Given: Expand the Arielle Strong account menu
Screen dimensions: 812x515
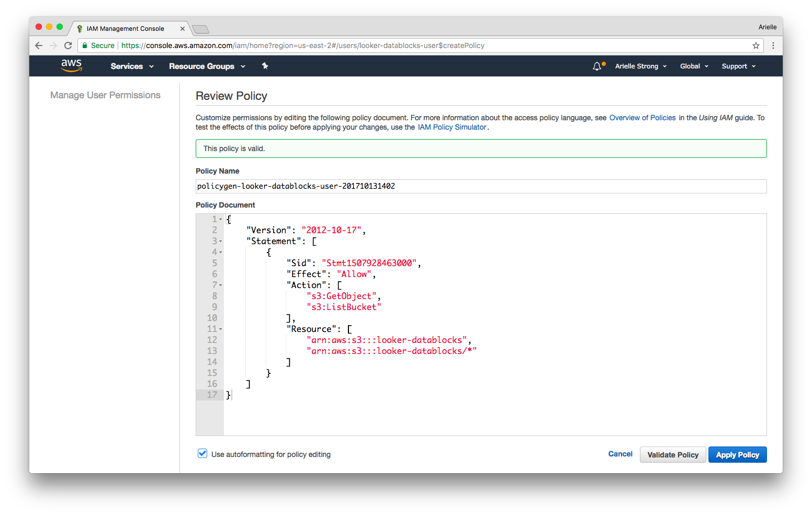Looking at the screenshot, I should point(641,66).
